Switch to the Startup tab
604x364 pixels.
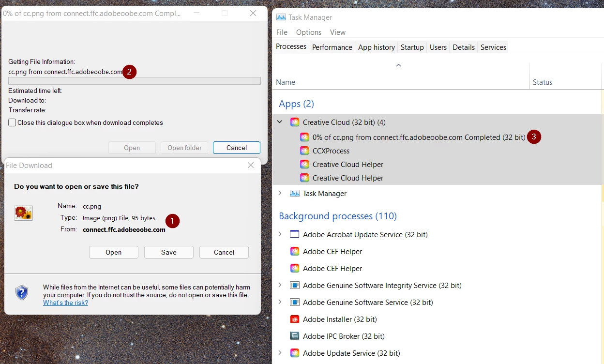[x=412, y=47]
